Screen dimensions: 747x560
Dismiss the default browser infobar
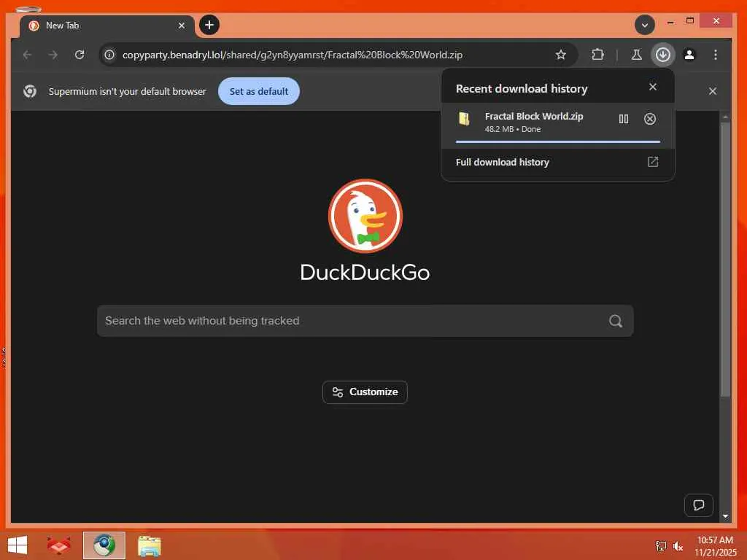tap(712, 91)
